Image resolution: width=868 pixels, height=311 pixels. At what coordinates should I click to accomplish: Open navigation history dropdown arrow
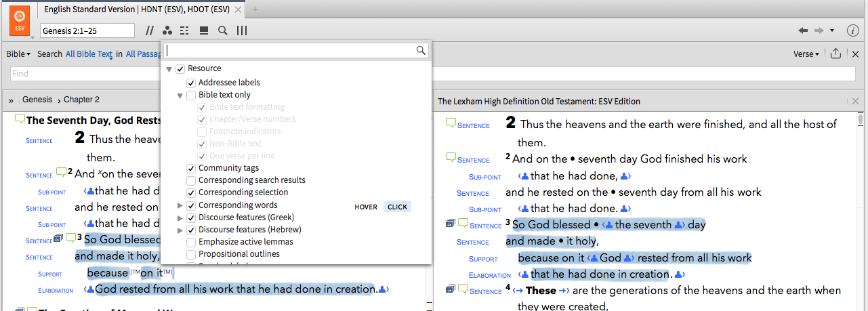point(832,30)
